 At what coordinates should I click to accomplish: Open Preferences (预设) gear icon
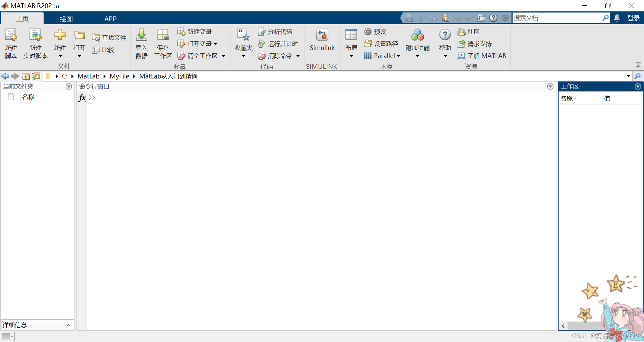[368, 32]
